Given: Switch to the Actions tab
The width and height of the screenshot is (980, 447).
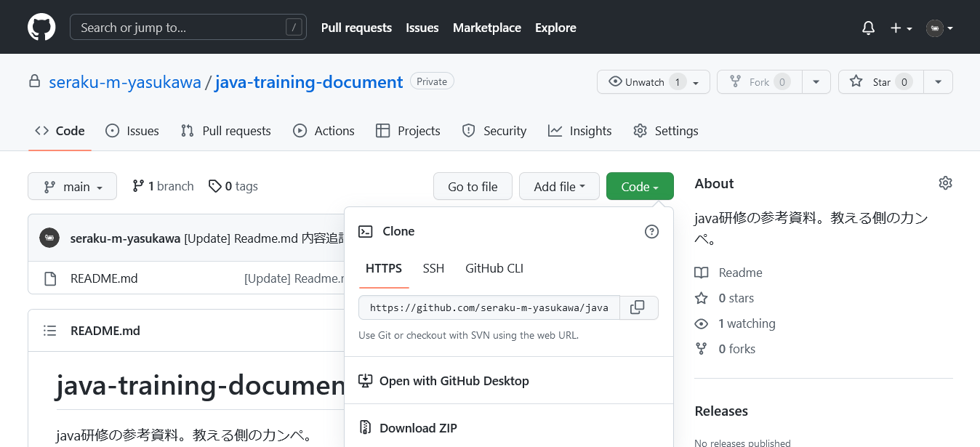Looking at the screenshot, I should pos(324,131).
